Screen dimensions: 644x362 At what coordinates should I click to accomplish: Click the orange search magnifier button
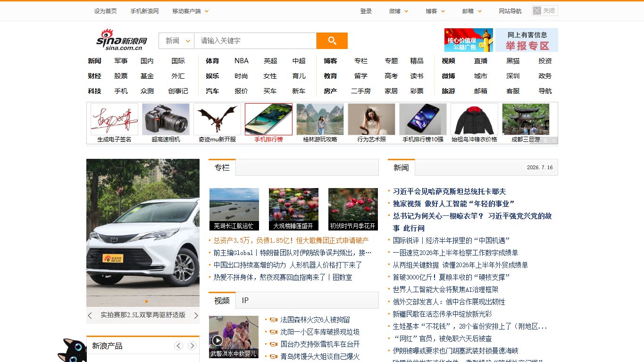332,41
